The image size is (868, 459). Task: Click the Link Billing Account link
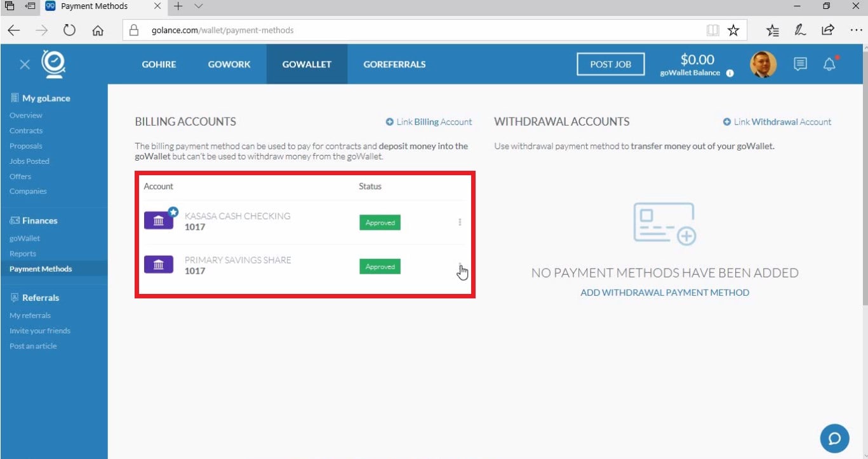429,122
